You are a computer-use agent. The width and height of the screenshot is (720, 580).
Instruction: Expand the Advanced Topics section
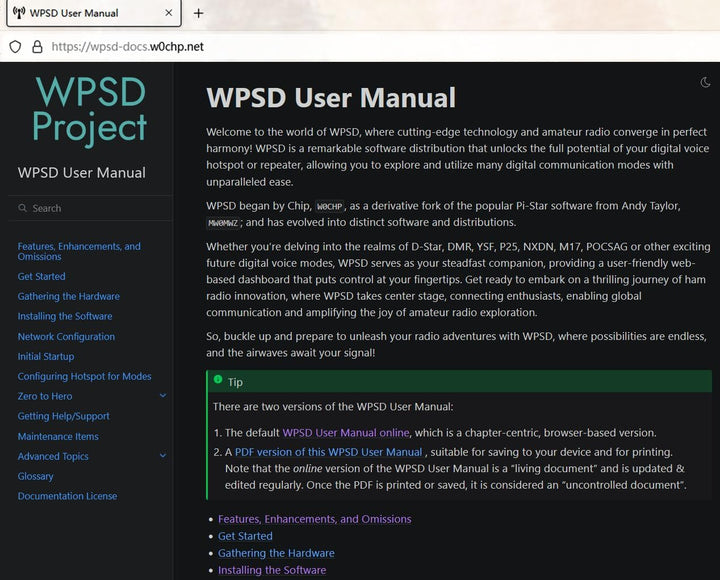(163, 456)
